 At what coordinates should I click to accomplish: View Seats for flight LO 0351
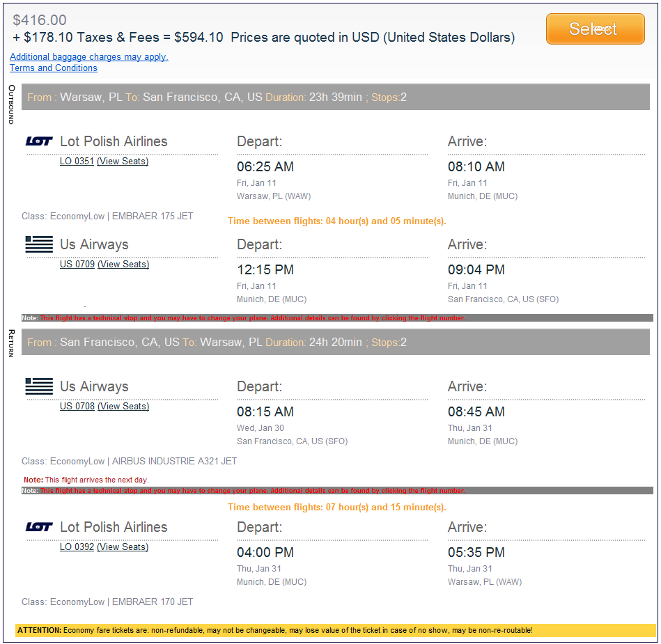123,162
